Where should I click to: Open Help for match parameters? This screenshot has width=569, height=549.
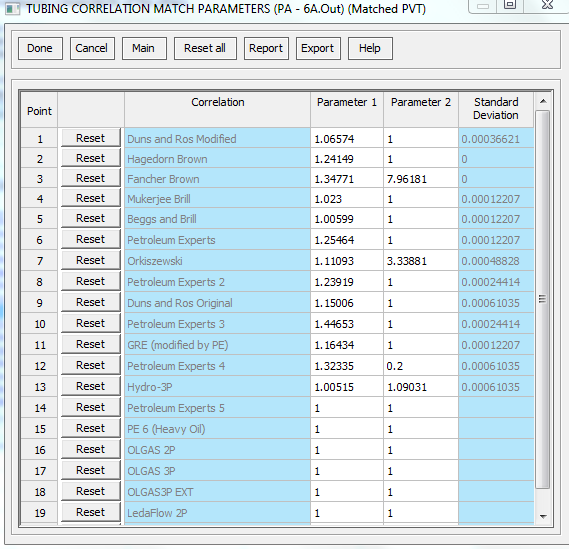[370, 48]
